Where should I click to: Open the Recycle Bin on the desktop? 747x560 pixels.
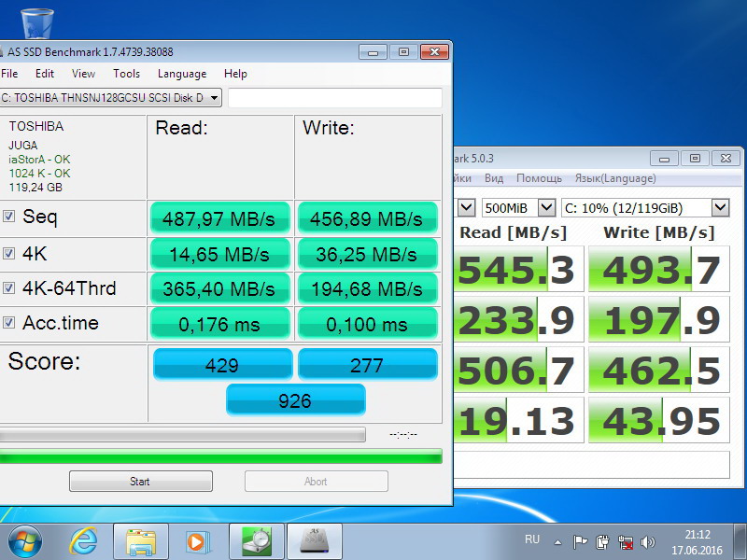point(36,22)
